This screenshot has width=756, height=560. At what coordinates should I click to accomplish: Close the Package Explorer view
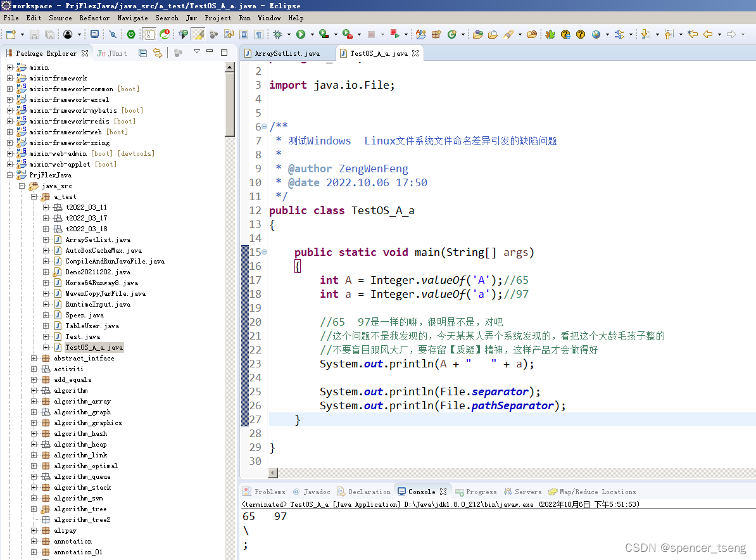pyautogui.click(x=85, y=54)
